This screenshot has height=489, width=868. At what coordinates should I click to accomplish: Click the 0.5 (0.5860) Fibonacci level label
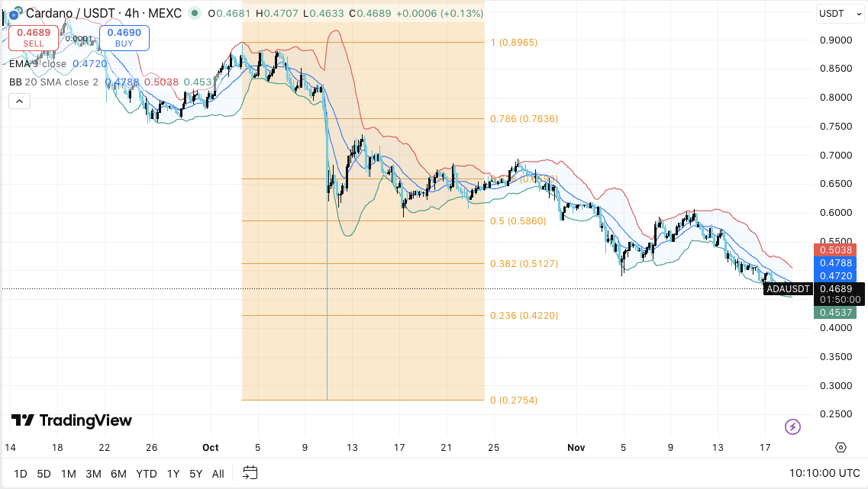pyautogui.click(x=518, y=220)
